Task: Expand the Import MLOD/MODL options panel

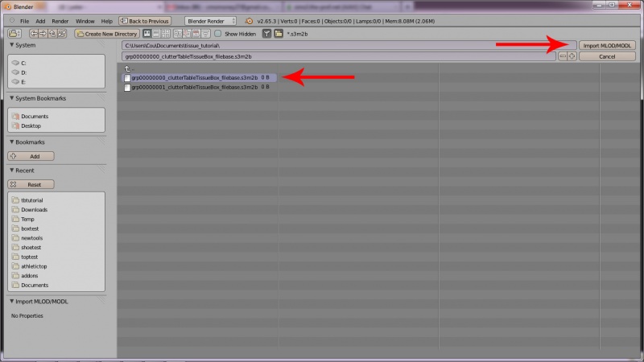Action: coord(11,301)
